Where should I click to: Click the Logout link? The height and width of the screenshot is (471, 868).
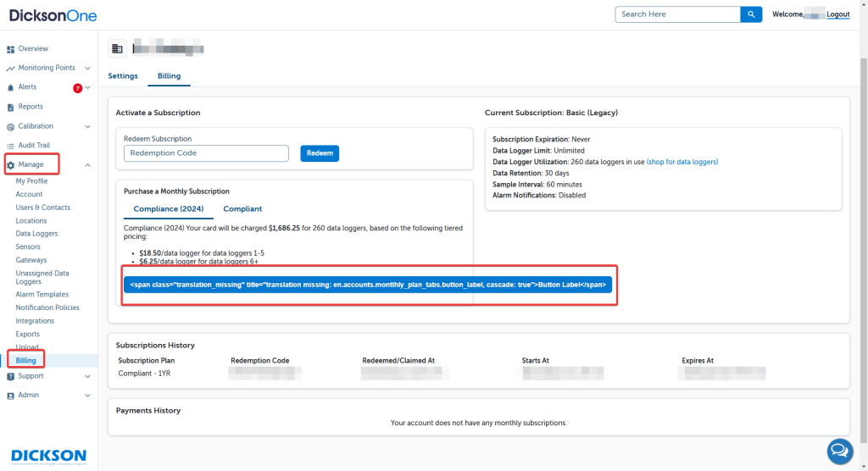click(x=837, y=14)
